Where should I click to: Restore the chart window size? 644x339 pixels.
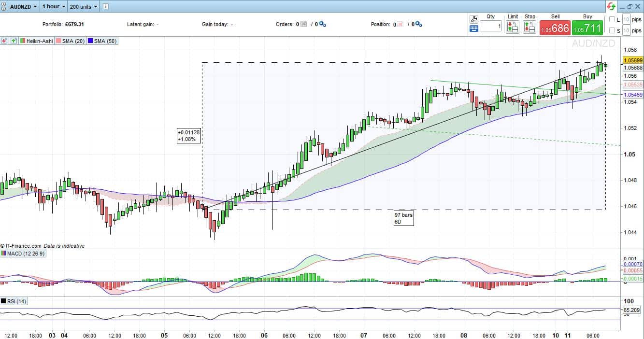[630, 6]
